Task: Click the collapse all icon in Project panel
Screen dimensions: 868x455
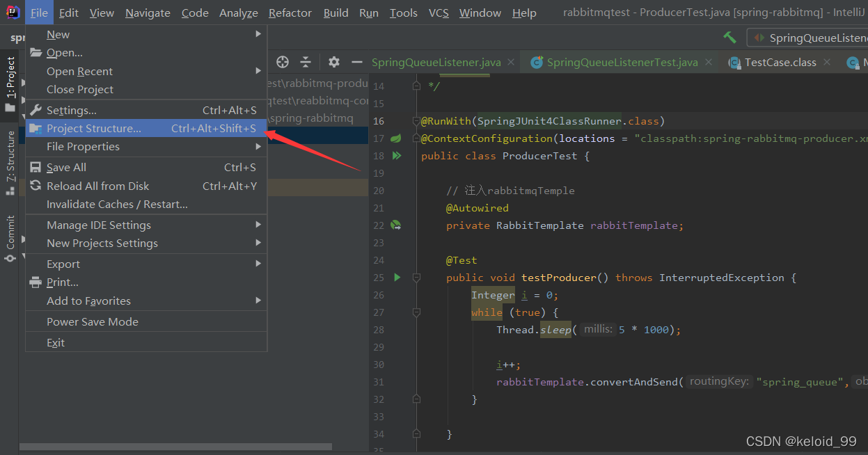Action: (305, 62)
